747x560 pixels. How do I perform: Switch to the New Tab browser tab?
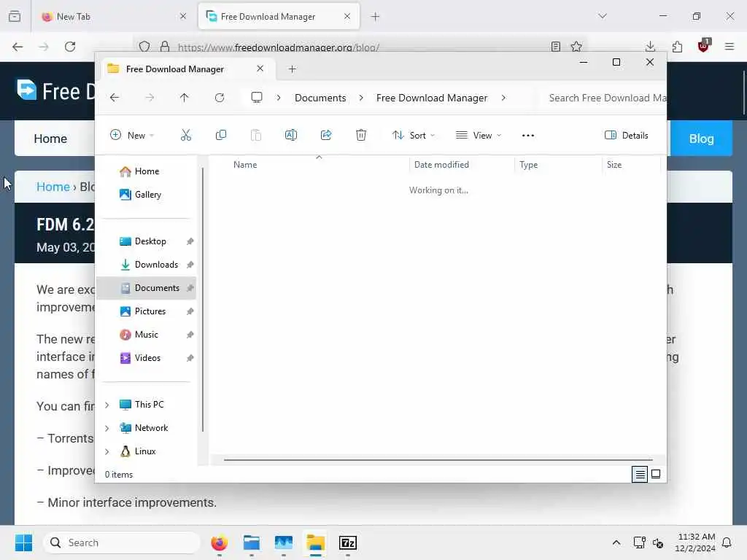[x=113, y=16]
